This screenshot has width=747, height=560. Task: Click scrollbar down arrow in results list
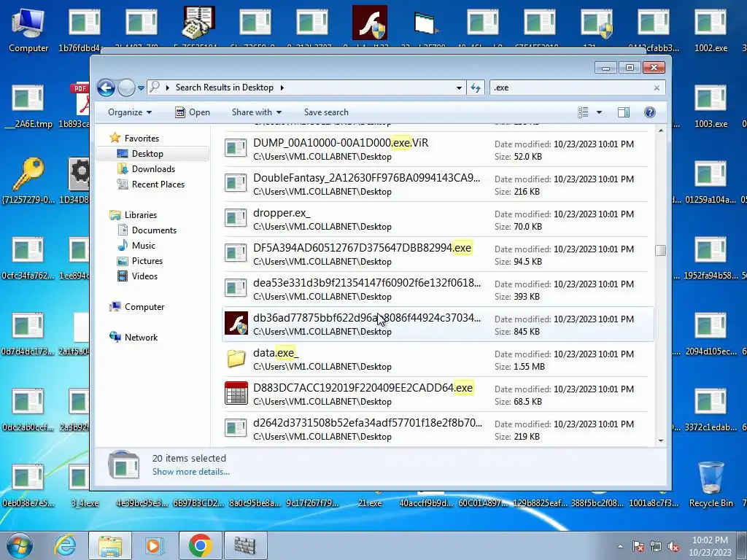(660, 441)
